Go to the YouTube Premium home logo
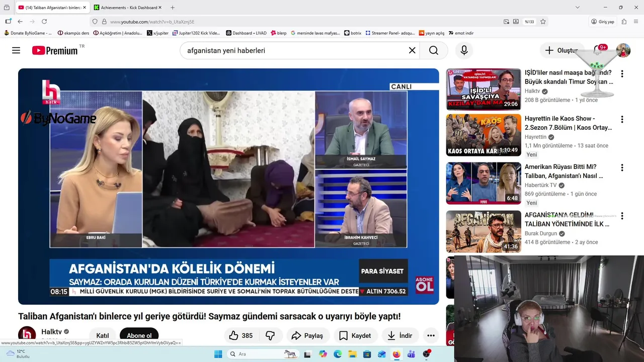 tap(55, 50)
